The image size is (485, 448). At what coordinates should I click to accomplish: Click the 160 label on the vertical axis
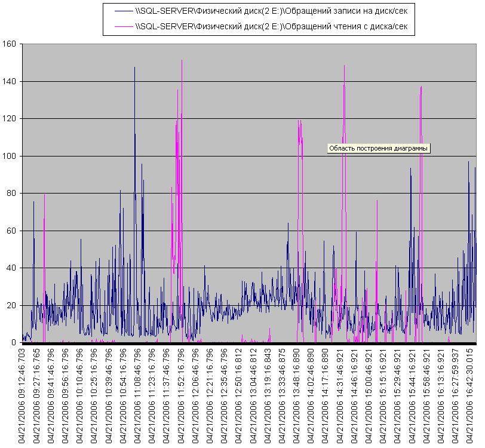pyautogui.click(x=10, y=44)
